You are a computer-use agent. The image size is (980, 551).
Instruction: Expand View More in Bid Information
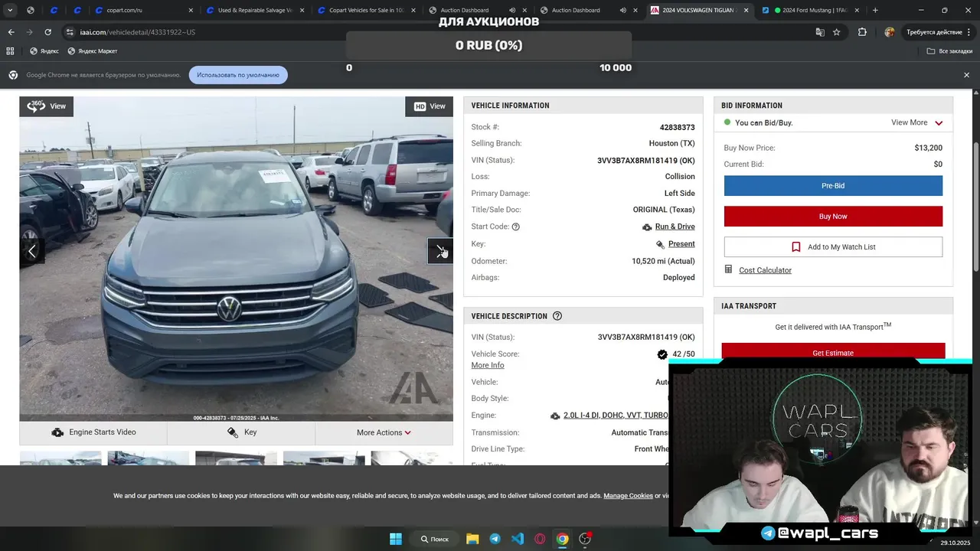click(x=916, y=122)
